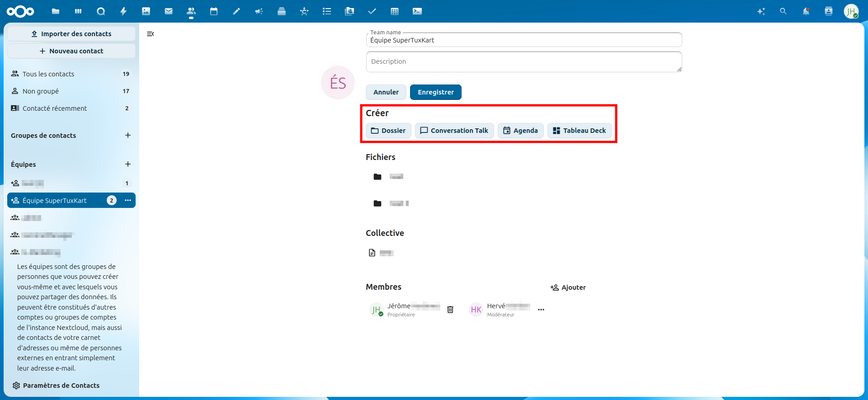This screenshot has width=868, height=400.
Task: Click into the Description text field
Action: pyautogui.click(x=524, y=62)
